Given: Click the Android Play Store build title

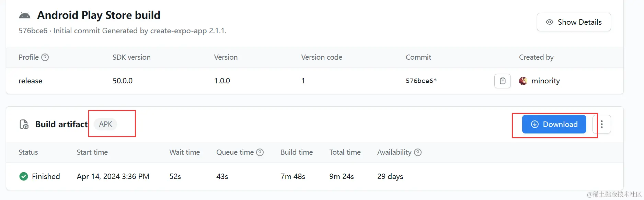Looking at the screenshot, I should 99,15.
